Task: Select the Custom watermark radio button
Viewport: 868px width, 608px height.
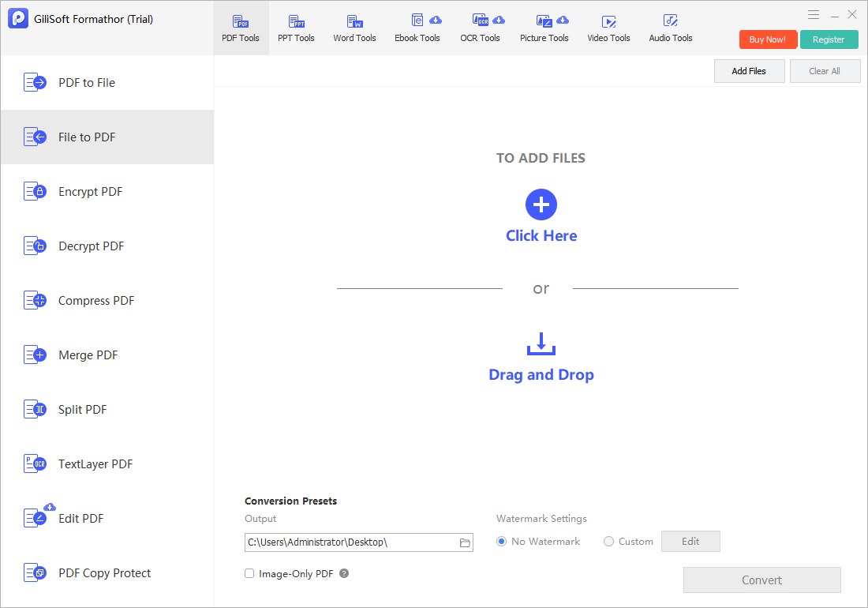Action: (608, 542)
